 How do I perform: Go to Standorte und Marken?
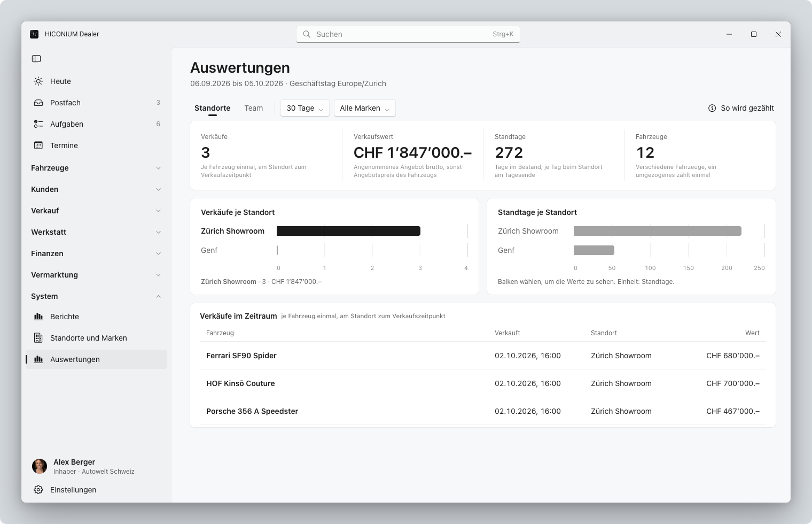pyautogui.click(x=96, y=338)
